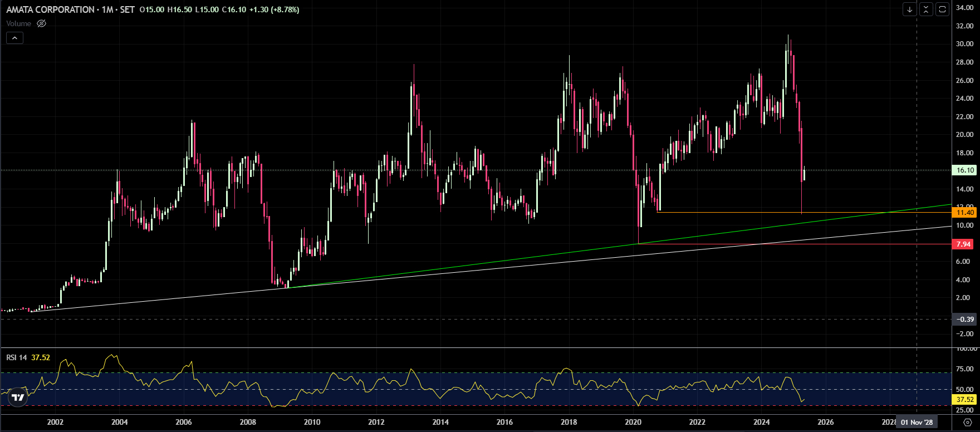Click the 01 Nov '28 crosshair date label
This screenshot has height=432, width=980.
tap(917, 422)
